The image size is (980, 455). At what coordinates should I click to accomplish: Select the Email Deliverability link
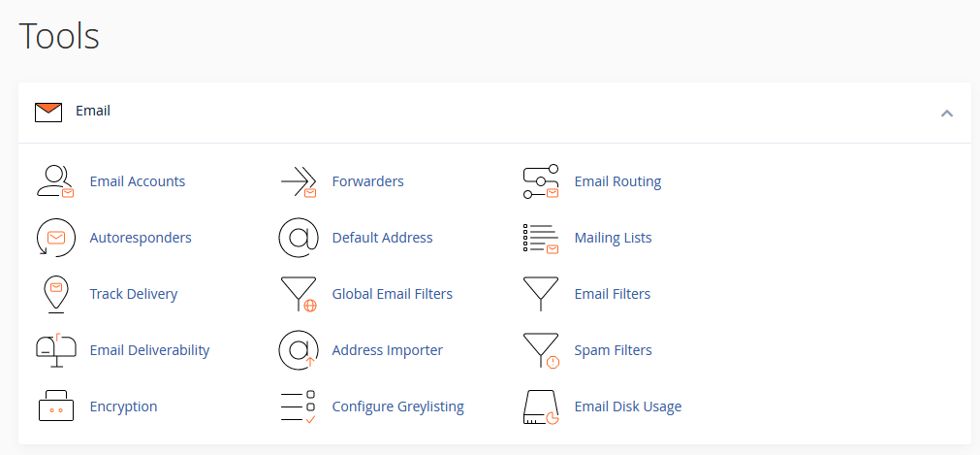[x=149, y=350]
